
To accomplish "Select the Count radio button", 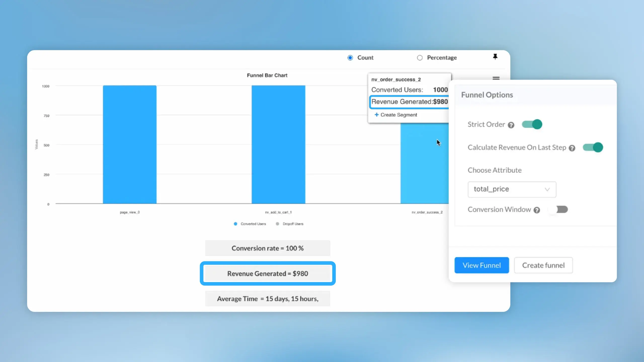I will pyautogui.click(x=350, y=58).
